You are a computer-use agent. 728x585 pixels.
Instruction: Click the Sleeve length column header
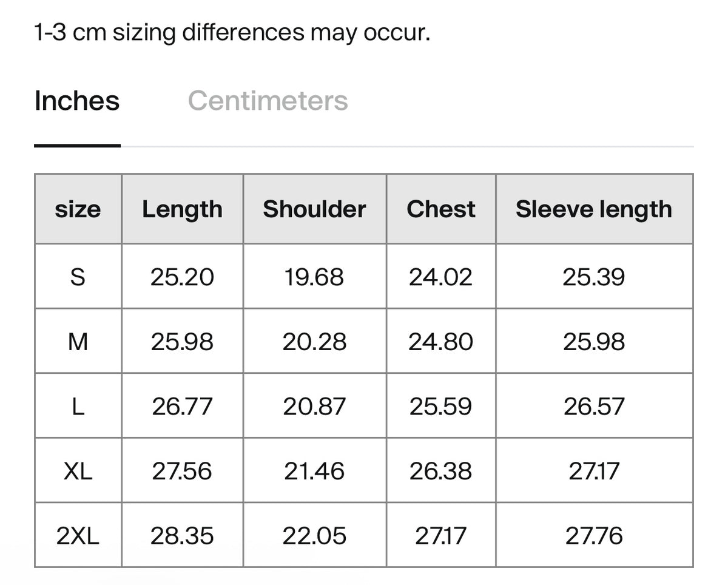(x=594, y=209)
